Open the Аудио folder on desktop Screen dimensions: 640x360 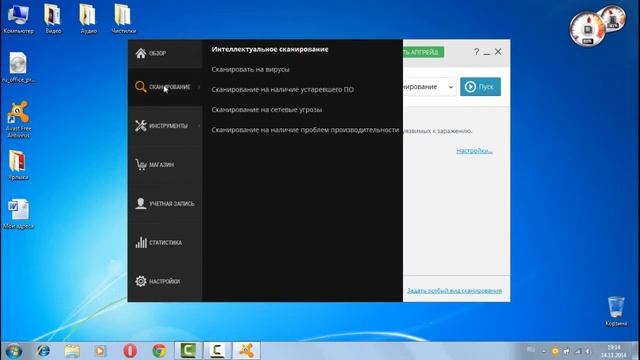pos(88,18)
